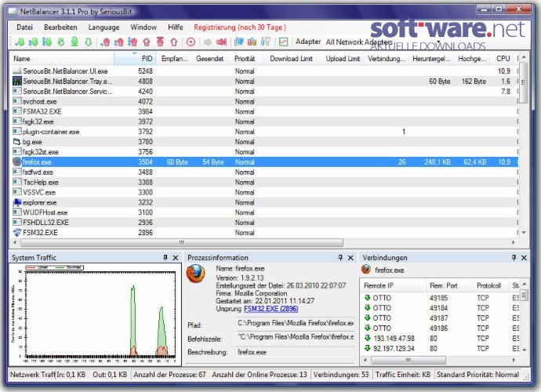
Task: Toggle the traffic chart icon in the toolbar
Action: coord(283,42)
